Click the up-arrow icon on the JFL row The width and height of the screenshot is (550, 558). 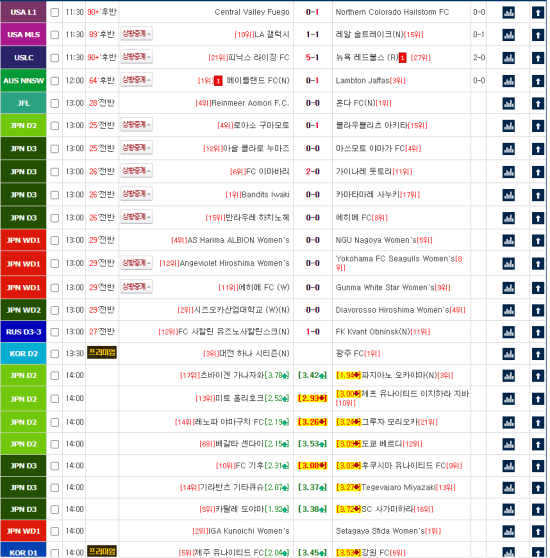click(x=538, y=104)
